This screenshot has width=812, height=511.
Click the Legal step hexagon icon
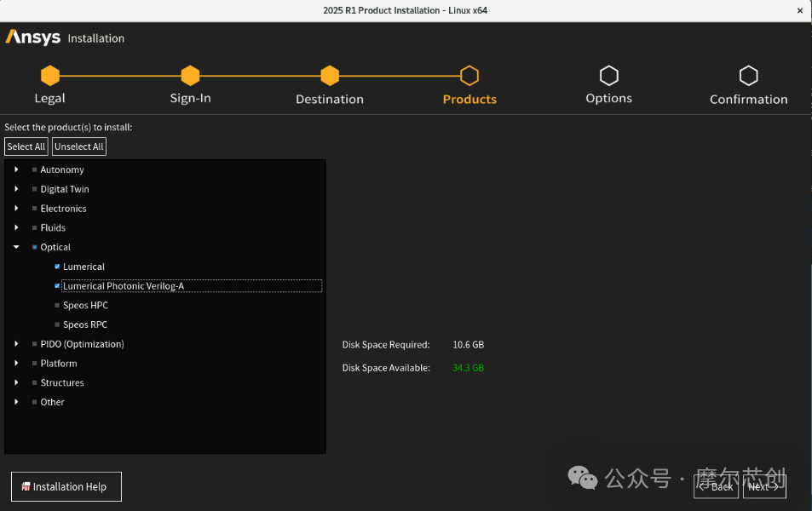pyautogui.click(x=50, y=76)
